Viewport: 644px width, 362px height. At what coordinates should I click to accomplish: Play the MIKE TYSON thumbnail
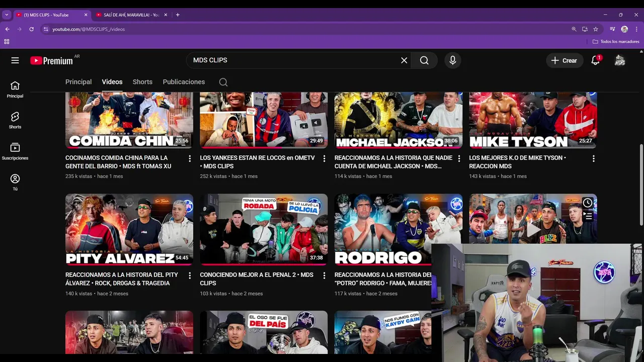click(533, 120)
